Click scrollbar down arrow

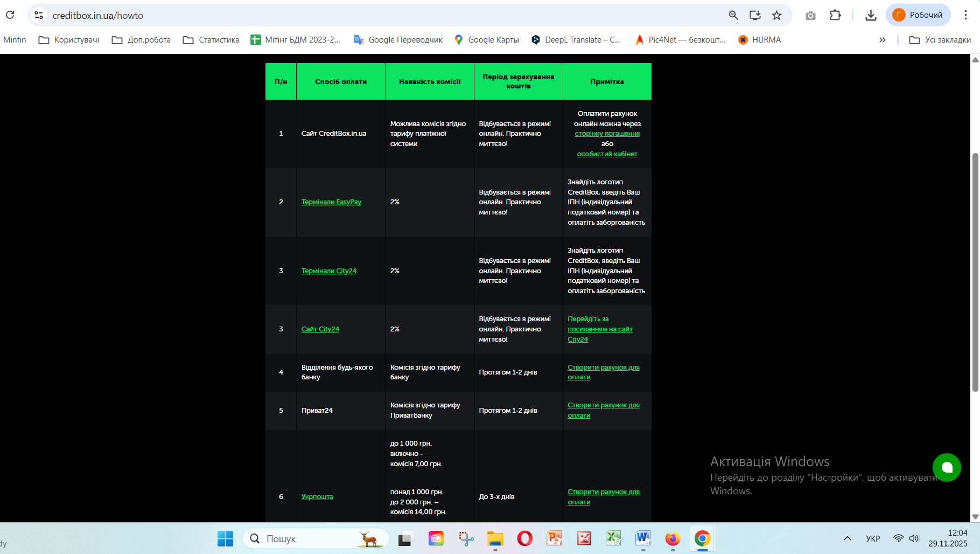coord(975,517)
